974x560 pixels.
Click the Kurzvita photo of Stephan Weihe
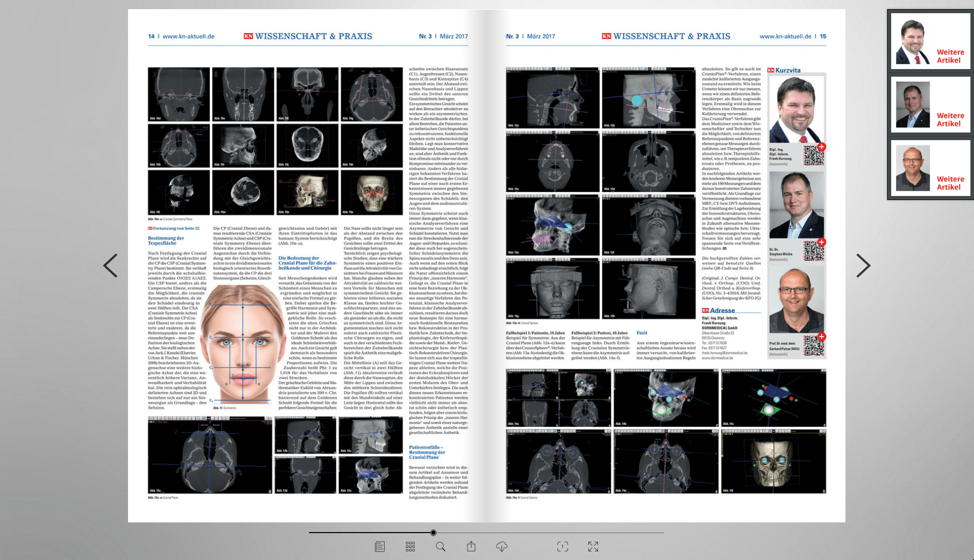tap(796, 205)
